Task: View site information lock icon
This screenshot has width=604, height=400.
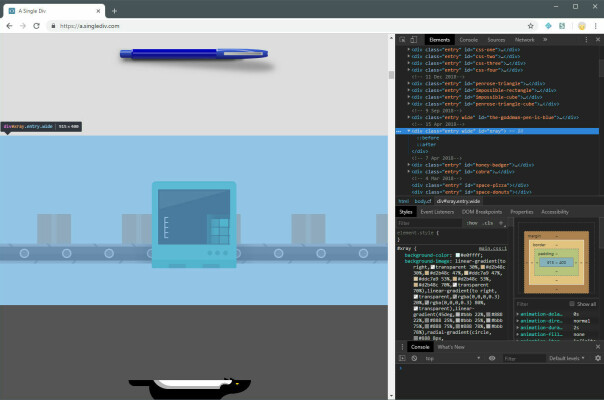Action: (53, 26)
